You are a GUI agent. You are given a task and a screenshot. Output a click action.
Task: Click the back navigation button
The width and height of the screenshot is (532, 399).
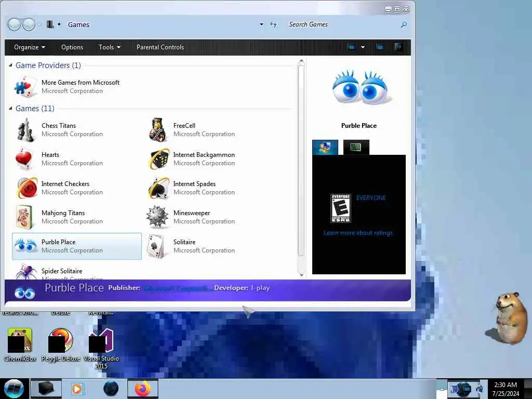(x=14, y=24)
